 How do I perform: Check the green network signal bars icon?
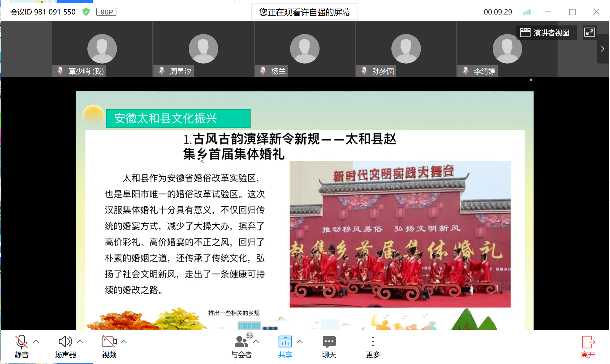tap(527, 12)
